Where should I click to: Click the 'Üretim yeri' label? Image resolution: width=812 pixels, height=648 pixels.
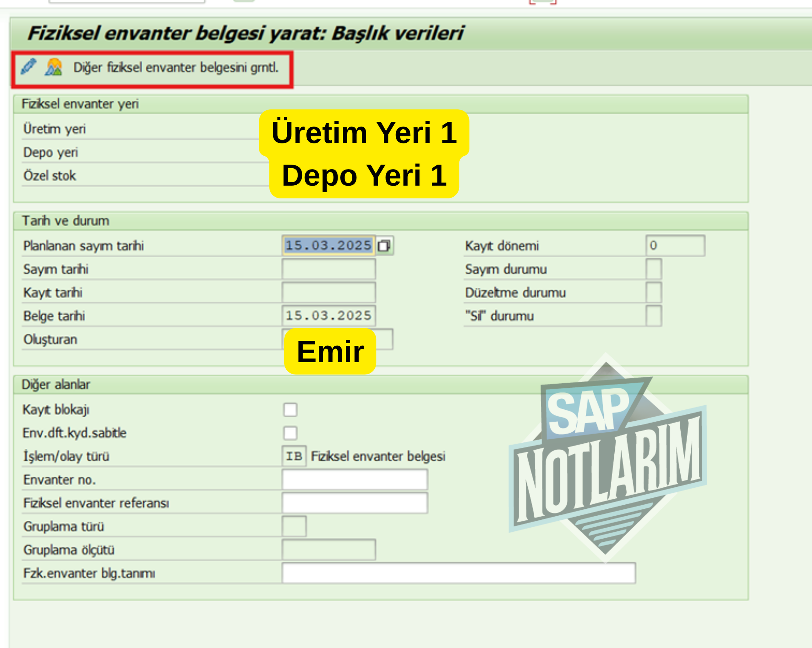[x=55, y=129]
